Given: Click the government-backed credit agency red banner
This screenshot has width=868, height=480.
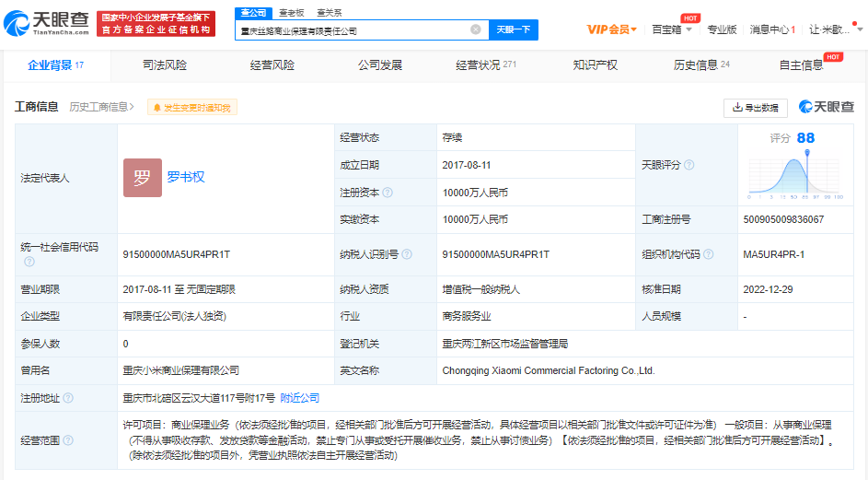Looking at the screenshot, I should coord(156,24).
